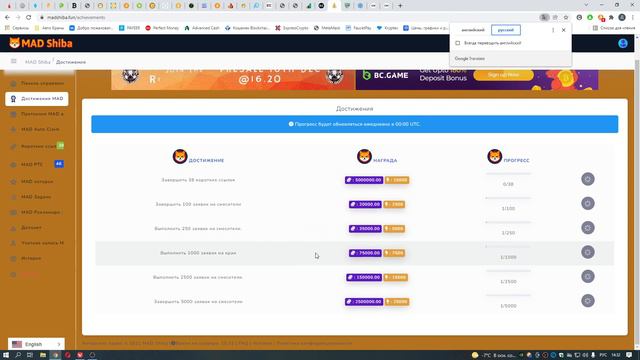Viewport: 640px width, 360px height.
Task: Claim button for the 1/5000 progress row
Action: pos(588,301)
